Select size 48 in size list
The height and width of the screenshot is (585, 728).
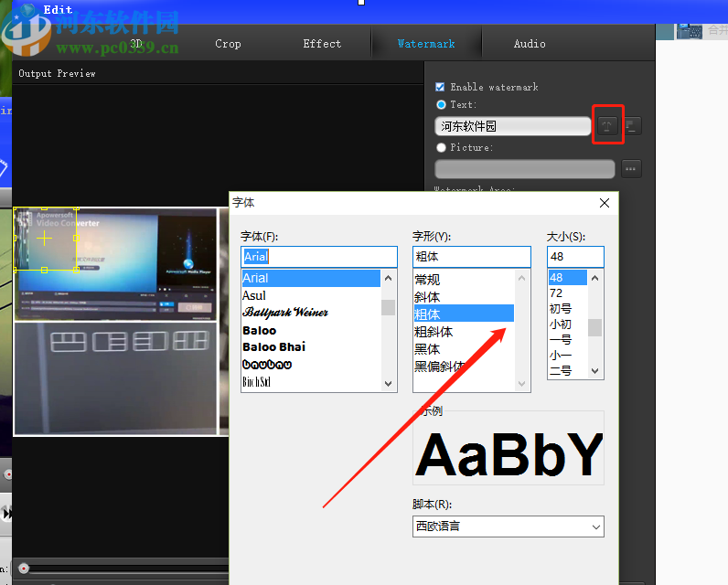pyautogui.click(x=567, y=278)
